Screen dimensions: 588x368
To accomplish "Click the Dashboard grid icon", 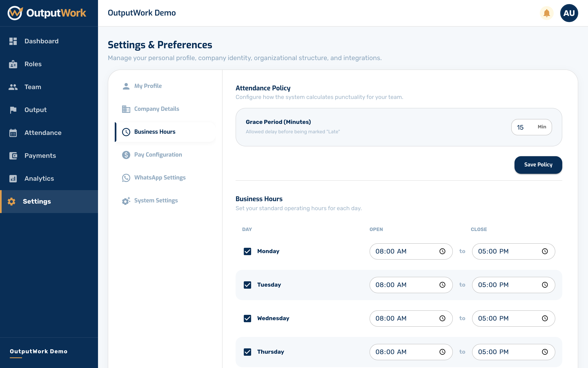I will point(13,41).
